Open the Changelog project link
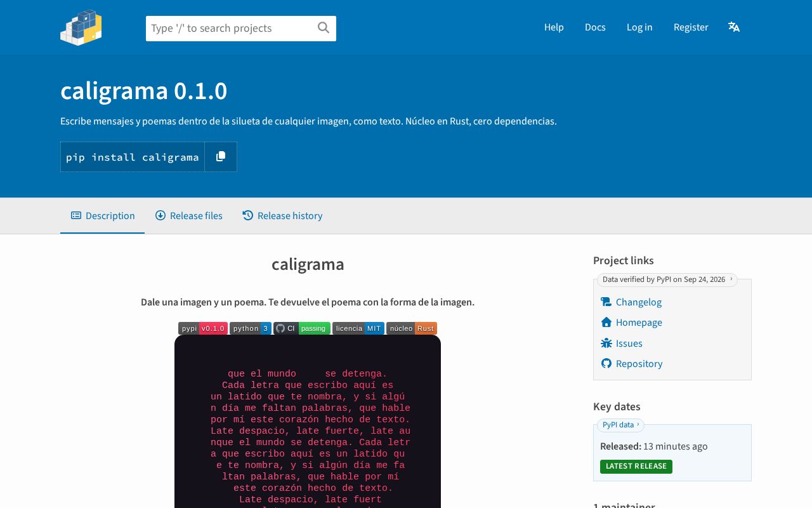Viewport: 812px width, 508px height. click(639, 302)
